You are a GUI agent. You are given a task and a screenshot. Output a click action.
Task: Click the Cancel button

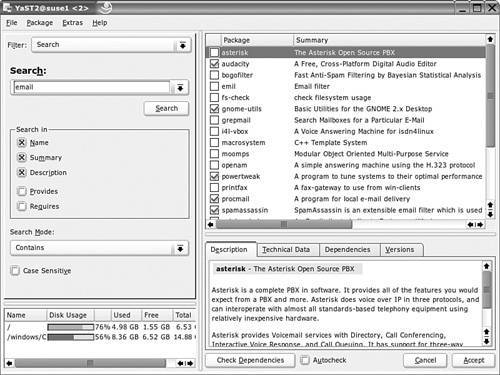click(425, 360)
